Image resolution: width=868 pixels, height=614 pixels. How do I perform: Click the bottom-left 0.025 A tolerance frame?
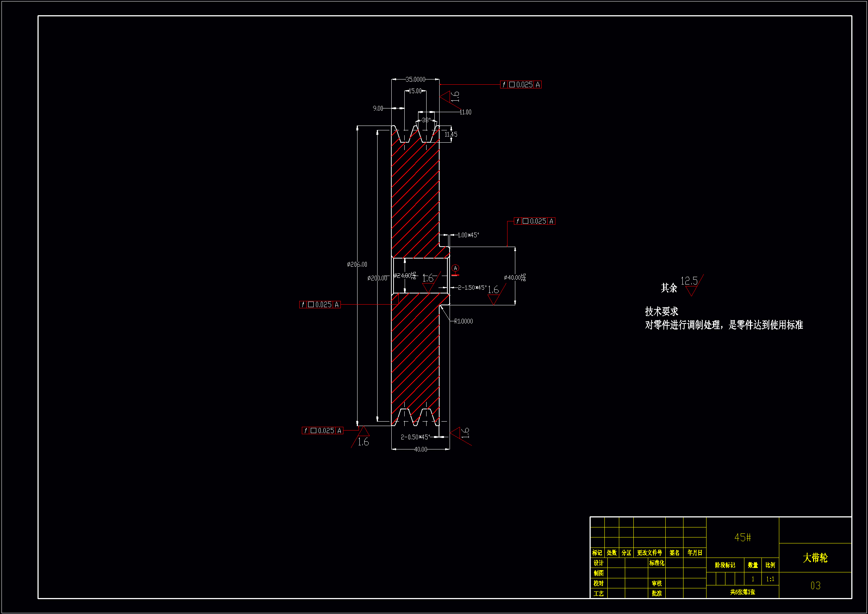tap(323, 431)
